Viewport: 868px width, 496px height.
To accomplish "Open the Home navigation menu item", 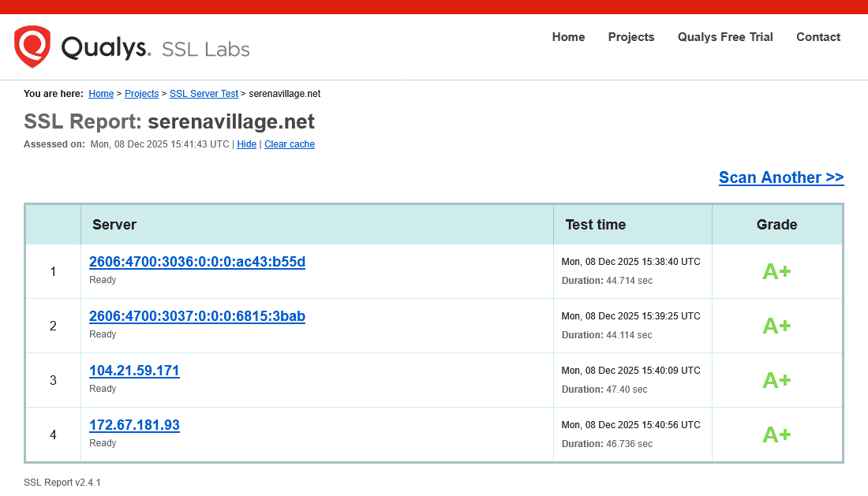I will [x=568, y=37].
